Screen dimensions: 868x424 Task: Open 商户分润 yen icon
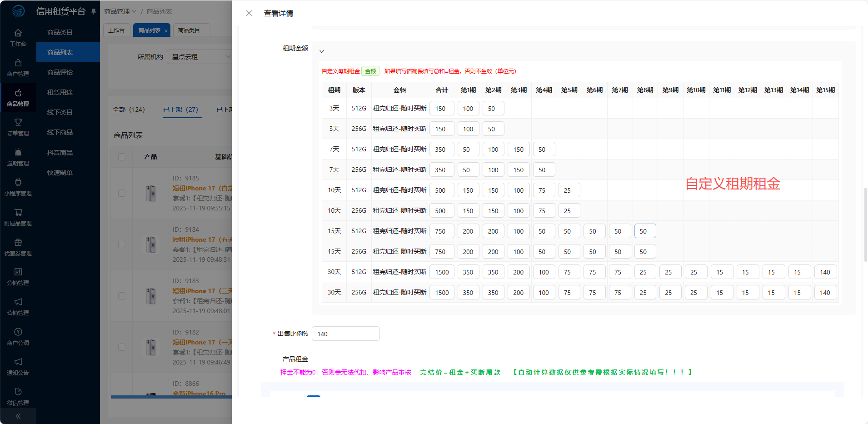tap(18, 332)
